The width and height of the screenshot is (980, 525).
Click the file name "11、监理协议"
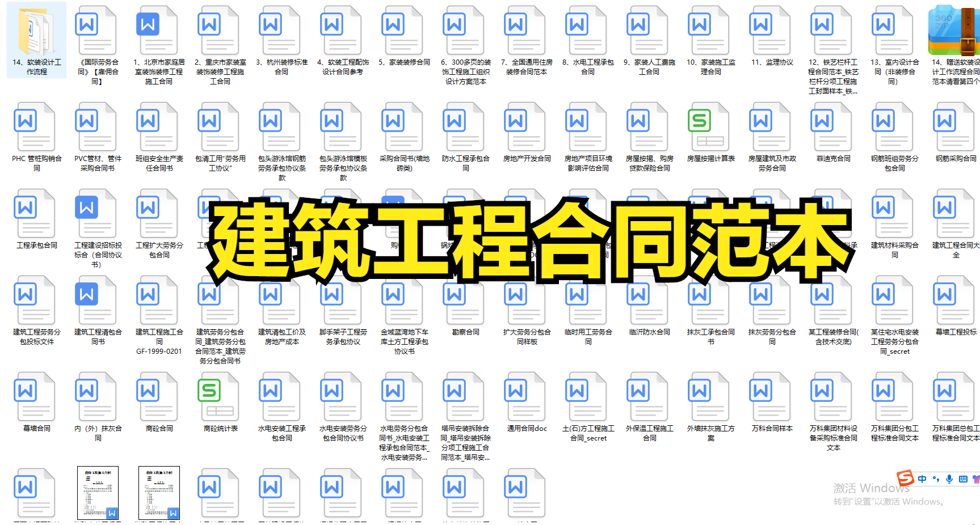[772, 62]
